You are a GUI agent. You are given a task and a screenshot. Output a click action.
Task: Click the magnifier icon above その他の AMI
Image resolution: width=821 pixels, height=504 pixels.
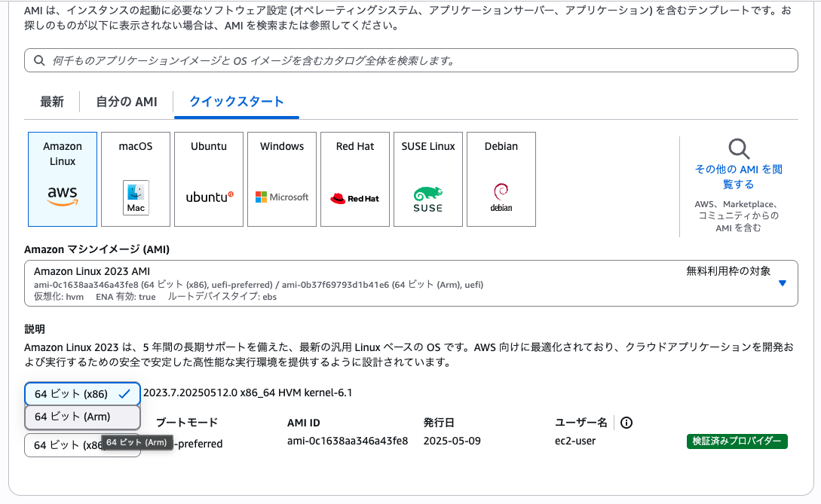pos(737,148)
